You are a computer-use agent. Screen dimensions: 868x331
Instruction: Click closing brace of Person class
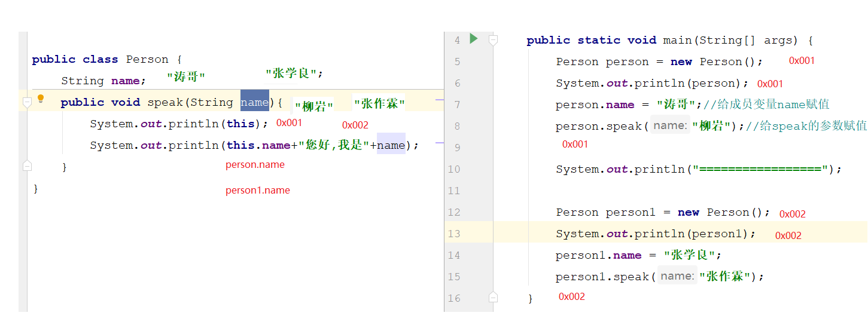35,188
